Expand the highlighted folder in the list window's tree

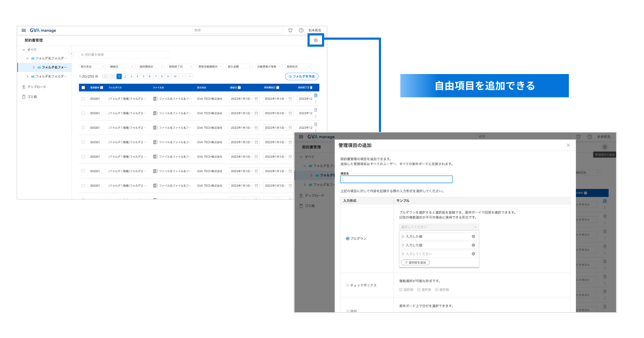[33, 67]
